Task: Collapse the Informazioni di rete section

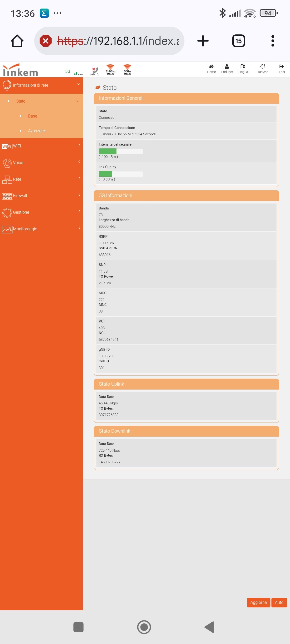Action: click(x=41, y=85)
